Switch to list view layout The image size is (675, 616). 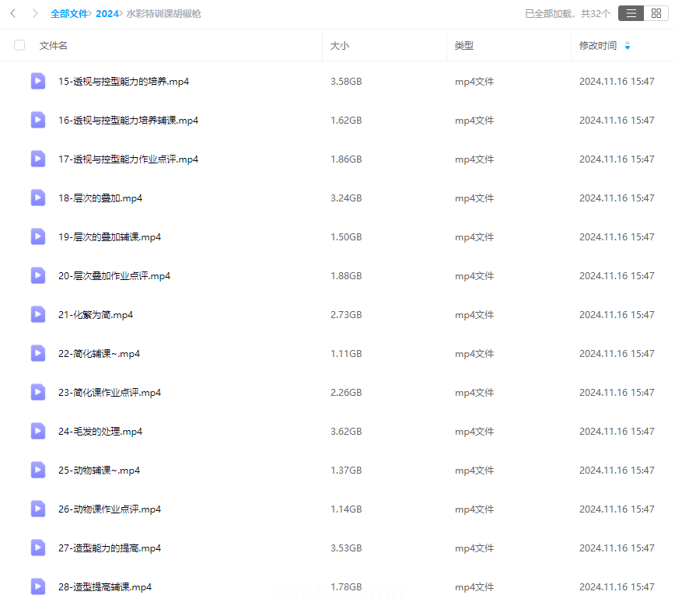point(631,13)
